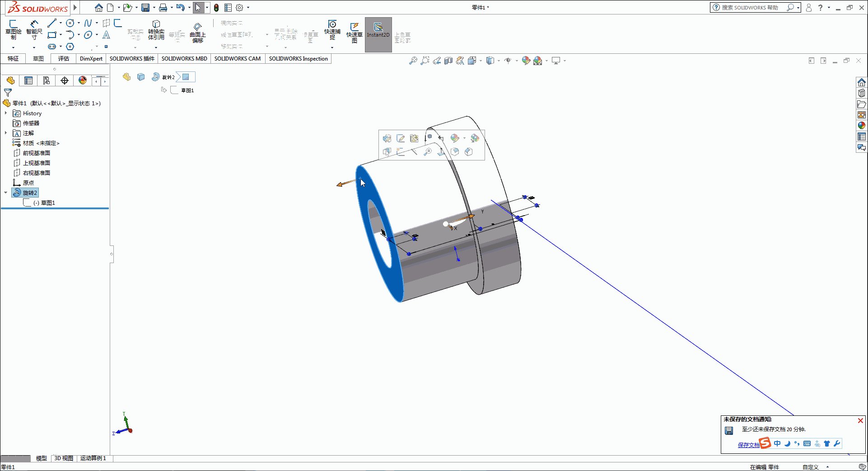
Task: Toggle Sogou 中 Chinese input mode
Action: [777, 443]
